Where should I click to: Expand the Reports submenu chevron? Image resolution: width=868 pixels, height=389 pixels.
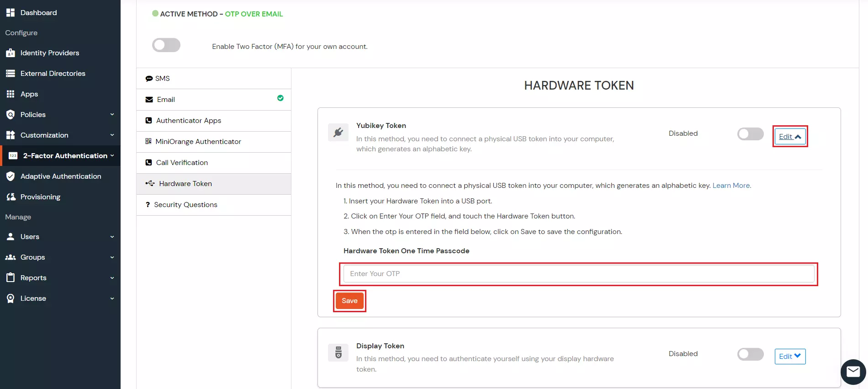coord(112,278)
